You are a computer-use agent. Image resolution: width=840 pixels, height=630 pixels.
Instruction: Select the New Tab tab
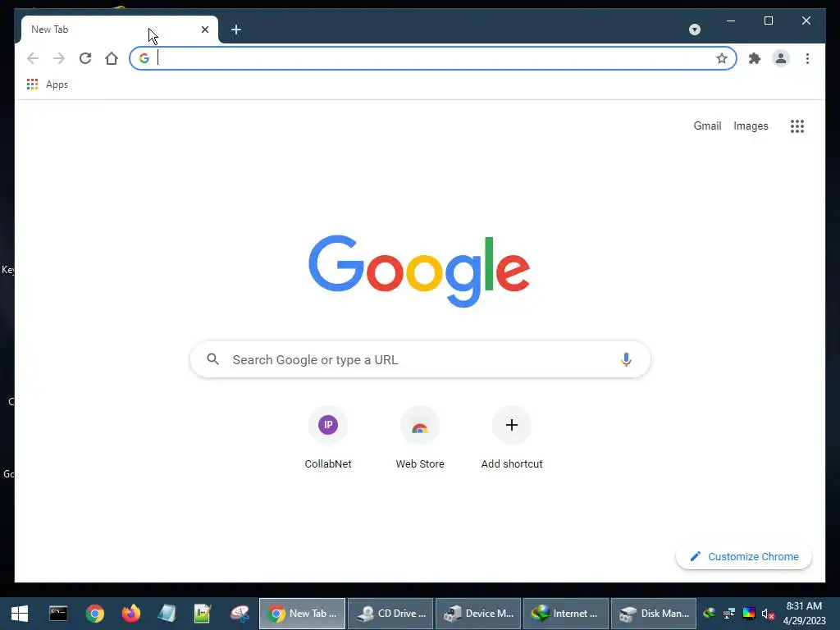(x=120, y=30)
